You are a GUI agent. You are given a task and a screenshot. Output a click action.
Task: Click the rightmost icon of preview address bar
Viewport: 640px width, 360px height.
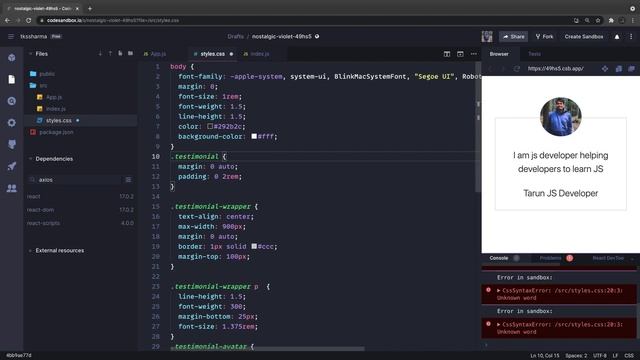coord(631,69)
